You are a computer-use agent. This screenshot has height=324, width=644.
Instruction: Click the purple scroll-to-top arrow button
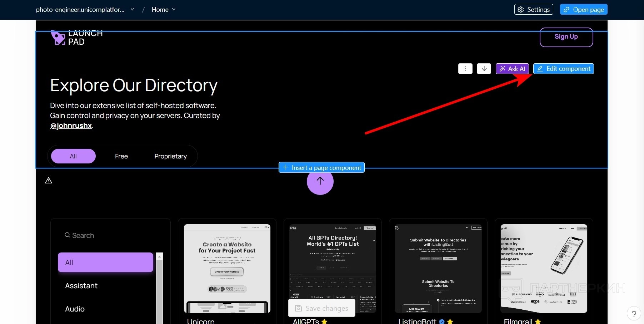coord(320,181)
